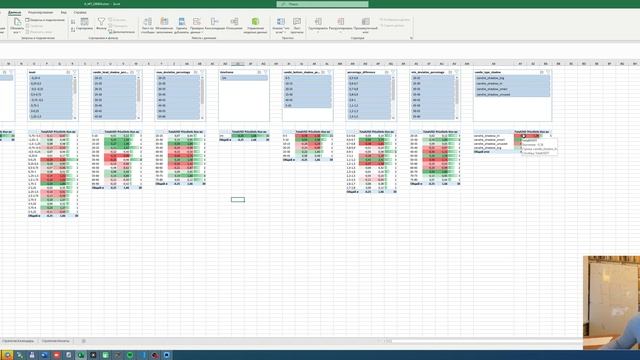Click the level slicer scrollbar thumb

[75, 86]
